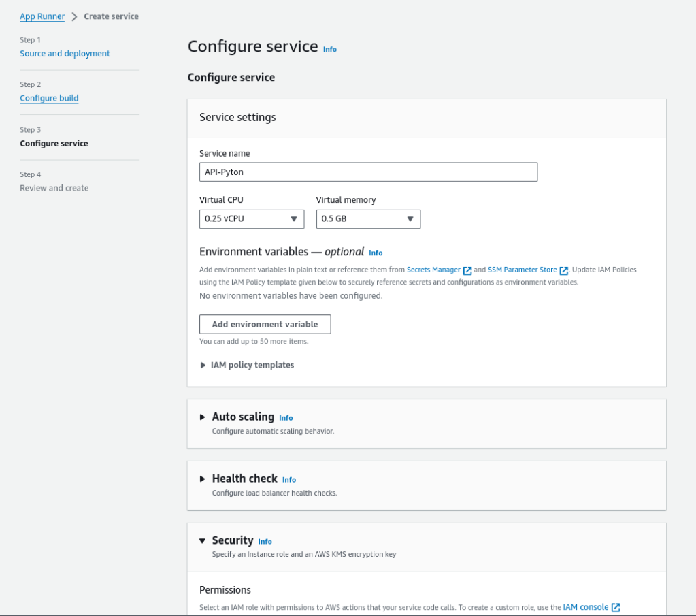The image size is (696, 616).
Task: Open Info beside Auto scaling
Action: pyautogui.click(x=286, y=418)
